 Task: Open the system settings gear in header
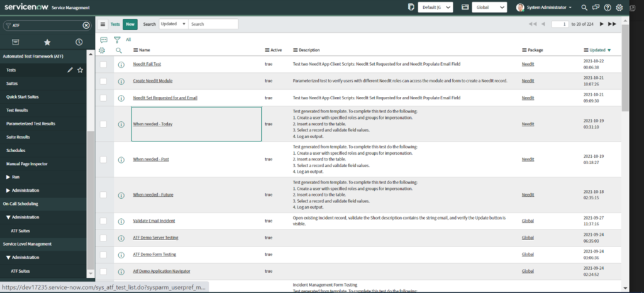619,8
